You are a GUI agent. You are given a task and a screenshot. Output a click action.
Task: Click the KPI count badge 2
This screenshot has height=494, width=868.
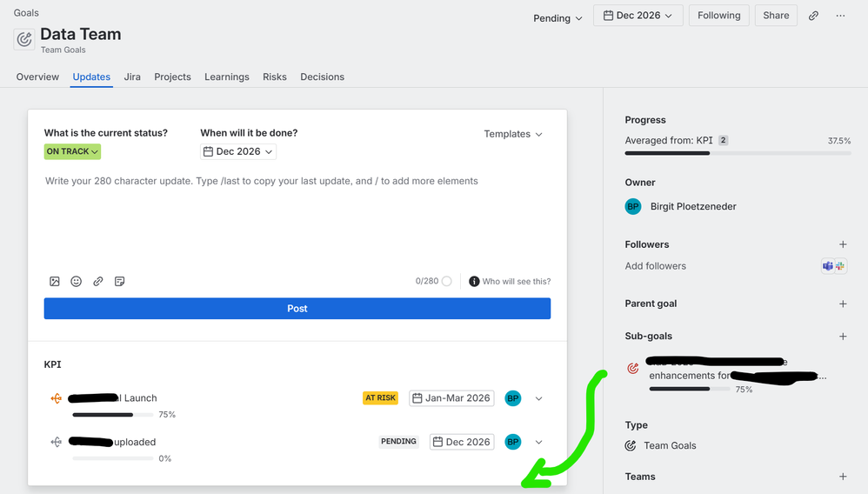(x=723, y=141)
